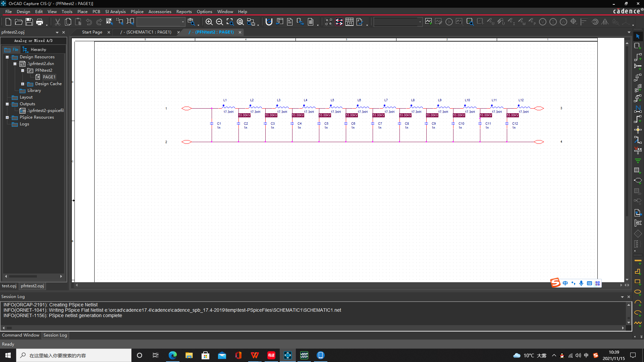Click the project panel horizontal scrollbar
Viewport: 644px width, 362px height.
coord(23,277)
